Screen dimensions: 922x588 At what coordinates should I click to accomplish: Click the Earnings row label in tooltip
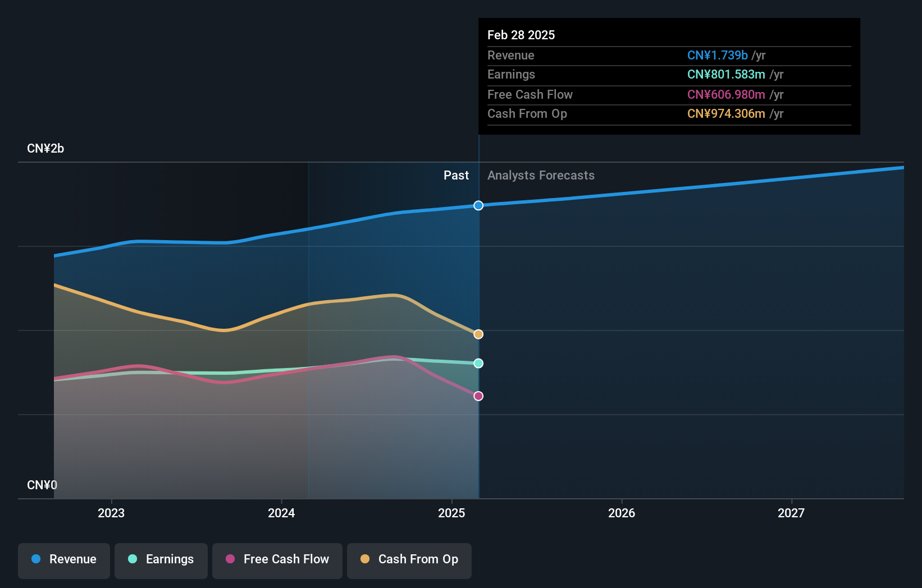511,74
